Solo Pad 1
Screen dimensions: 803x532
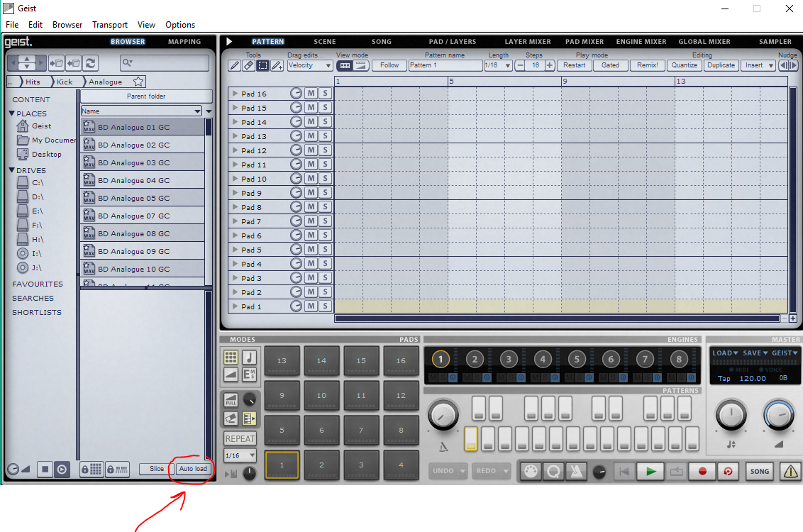[325, 306]
